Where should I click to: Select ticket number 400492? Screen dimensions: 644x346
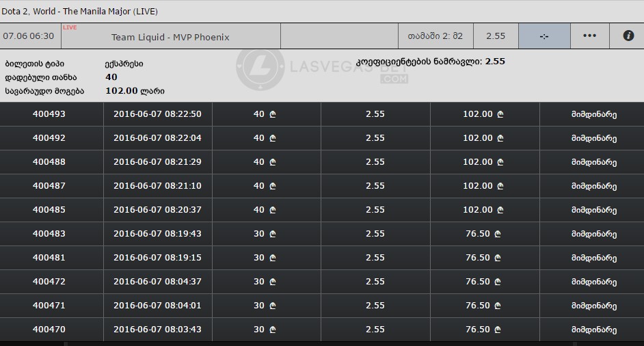[49, 137]
